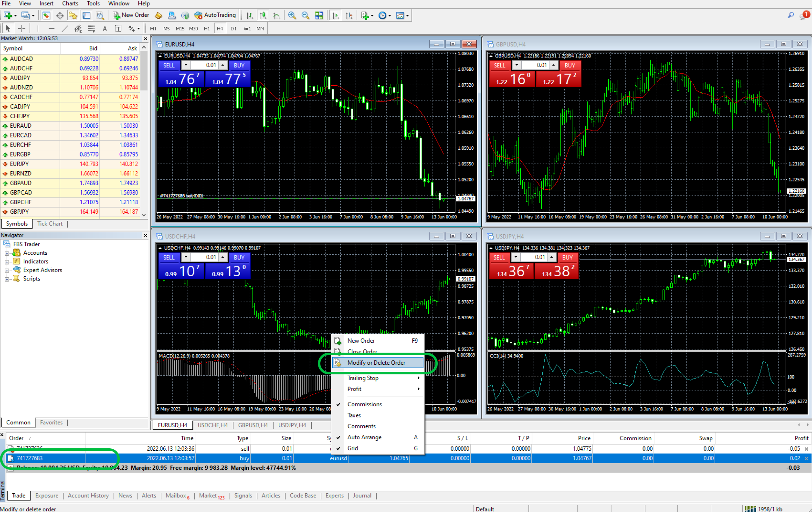Zoom in on the chart
The height and width of the screenshot is (512, 812).
(x=292, y=15)
